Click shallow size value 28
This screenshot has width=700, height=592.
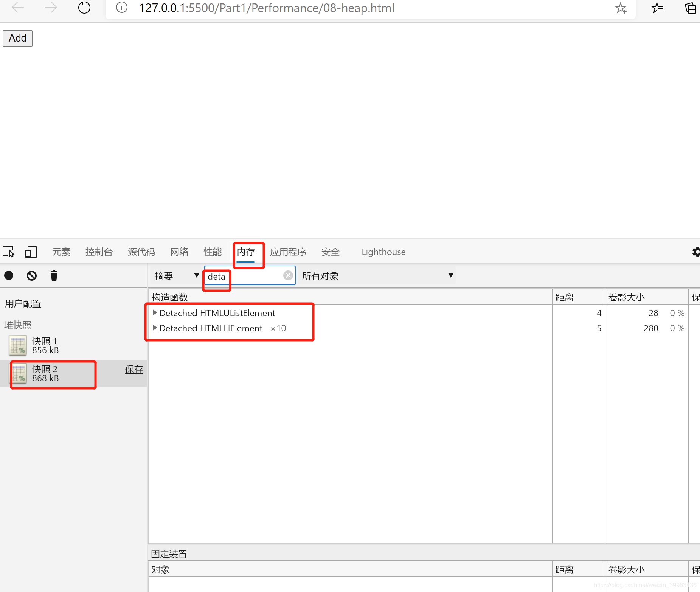(x=653, y=313)
